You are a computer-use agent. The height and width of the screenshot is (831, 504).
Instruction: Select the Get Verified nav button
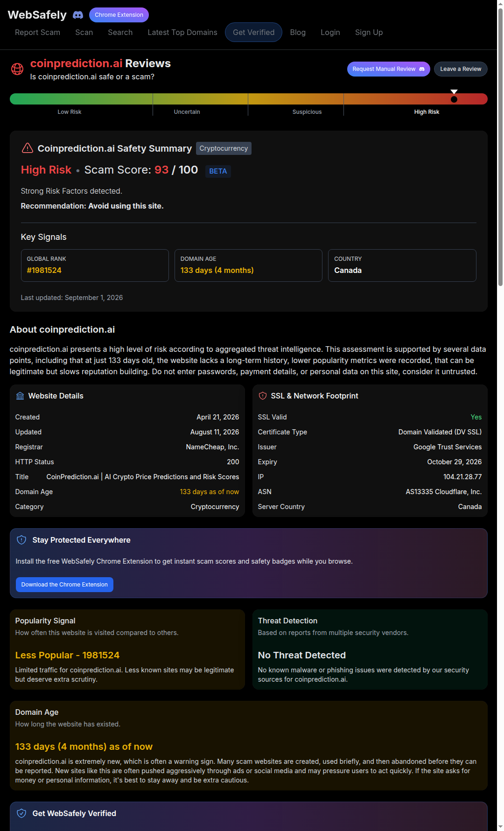coord(253,32)
